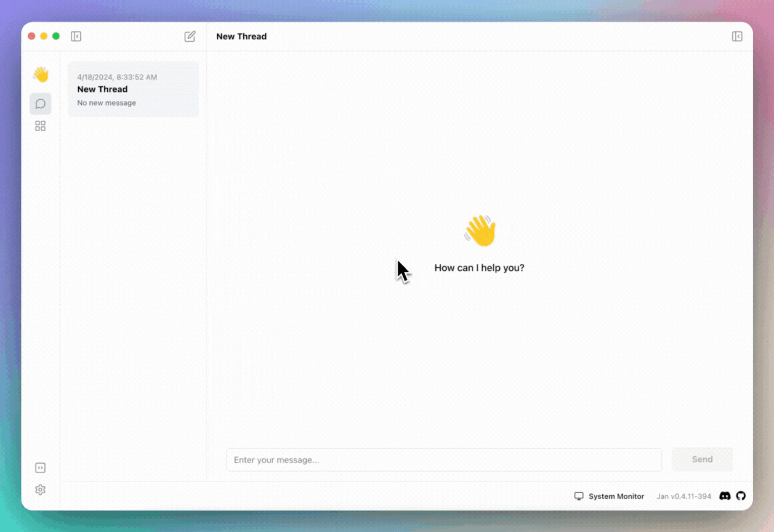The width and height of the screenshot is (774, 532).
Task: Open the Threads chat bubble icon
Action: click(41, 103)
